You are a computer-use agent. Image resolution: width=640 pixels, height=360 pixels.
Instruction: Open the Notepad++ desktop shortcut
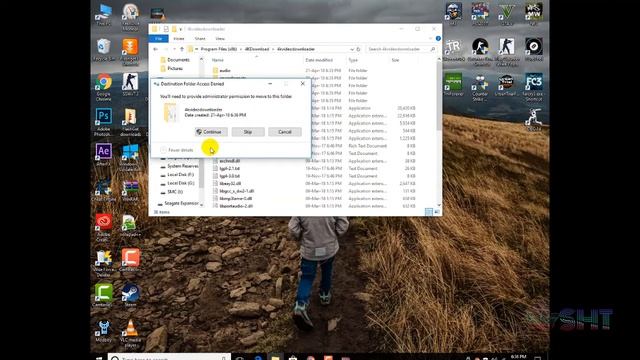tap(130, 225)
